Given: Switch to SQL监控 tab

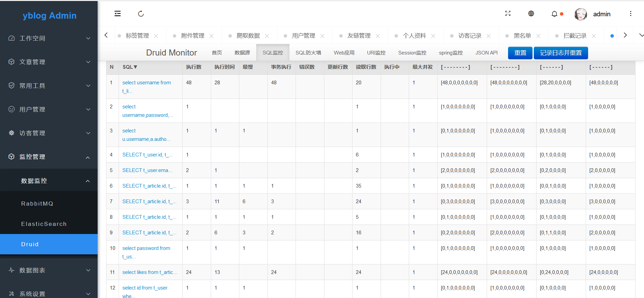Looking at the screenshot, I should [x=273, y=53].
